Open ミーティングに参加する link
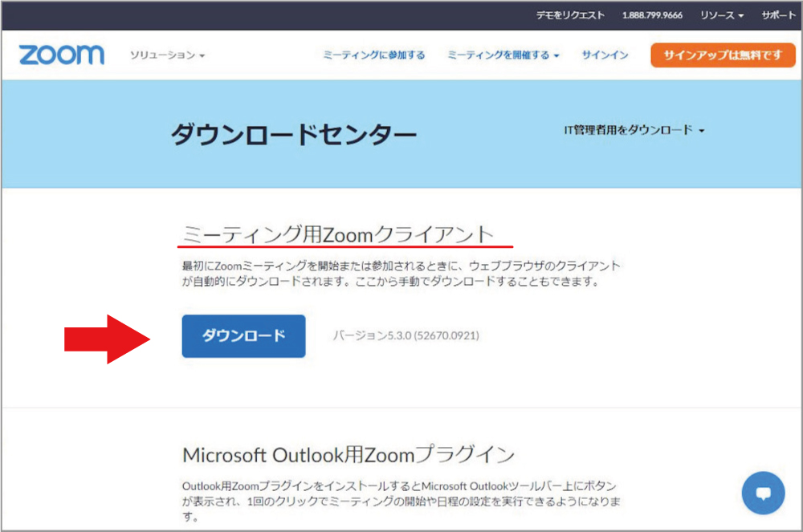This screenshot has width=803, height=532. pos(374,55)
